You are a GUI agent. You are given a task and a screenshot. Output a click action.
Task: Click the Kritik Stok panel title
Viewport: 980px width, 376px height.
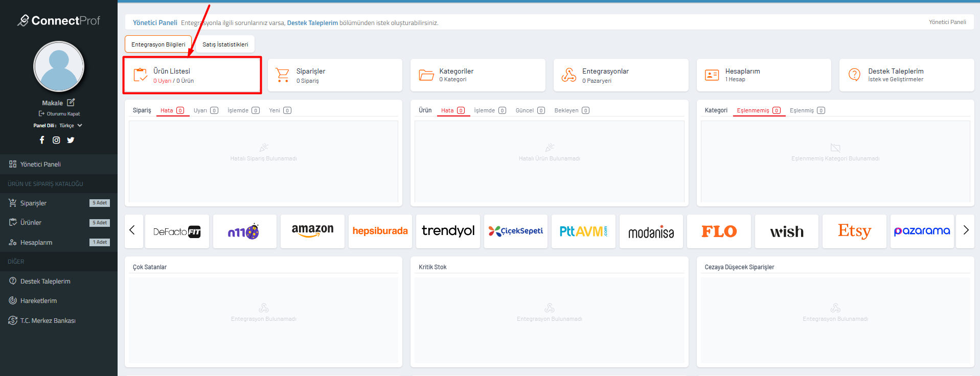[x=432, y=267]
